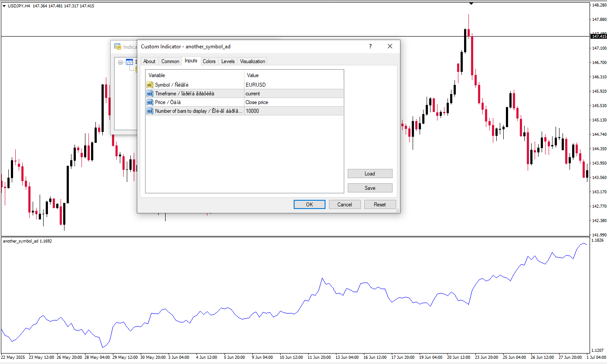Switch to the Colors tab
Screen dimensions: 607x364
(209, 61)
